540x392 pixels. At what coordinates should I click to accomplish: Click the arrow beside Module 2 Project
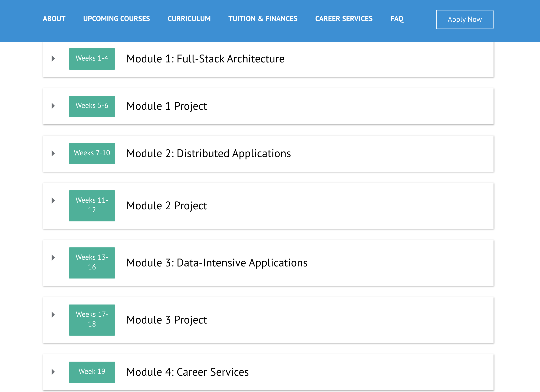pos(53,201)
